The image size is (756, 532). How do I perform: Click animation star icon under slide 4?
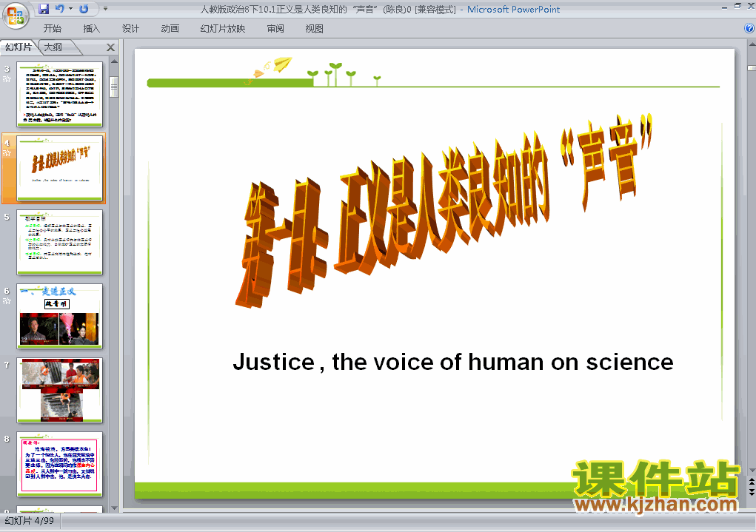pos(7,153)
